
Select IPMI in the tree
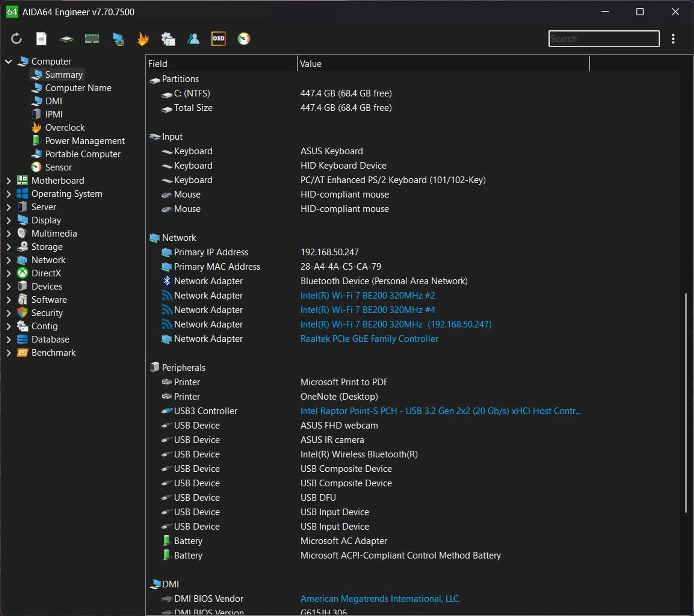53,114
